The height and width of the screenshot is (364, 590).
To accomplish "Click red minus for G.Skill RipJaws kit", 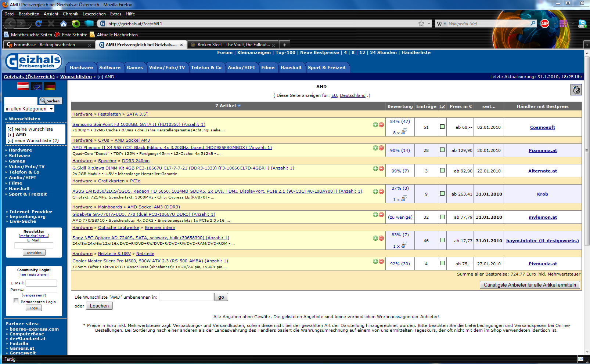I will (381, 168).
